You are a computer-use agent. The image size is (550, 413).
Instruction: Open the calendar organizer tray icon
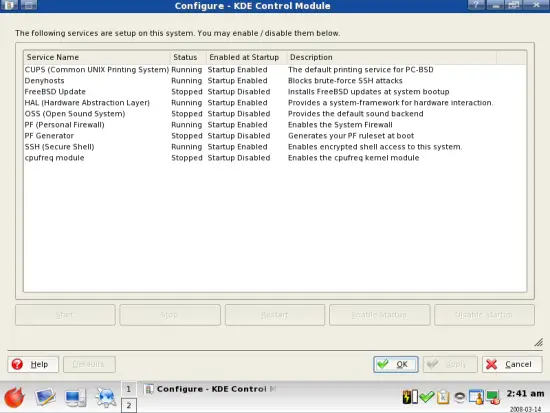coord(476,397)
